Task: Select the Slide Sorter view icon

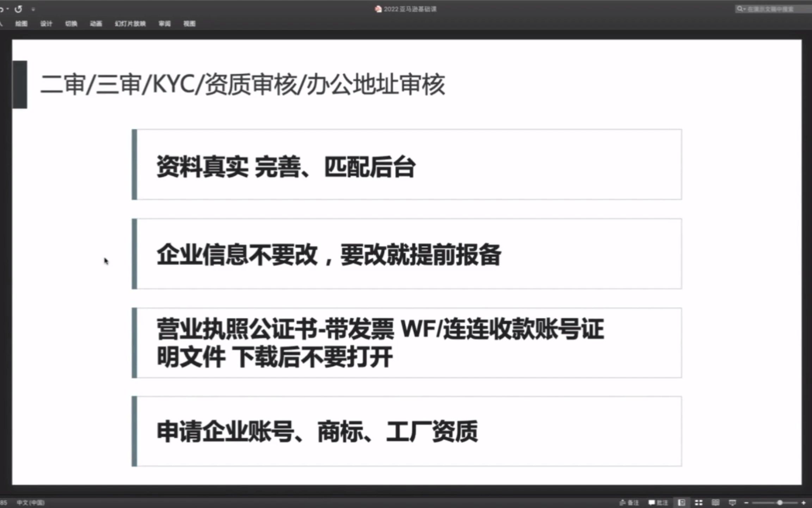Action: [698, 502]
